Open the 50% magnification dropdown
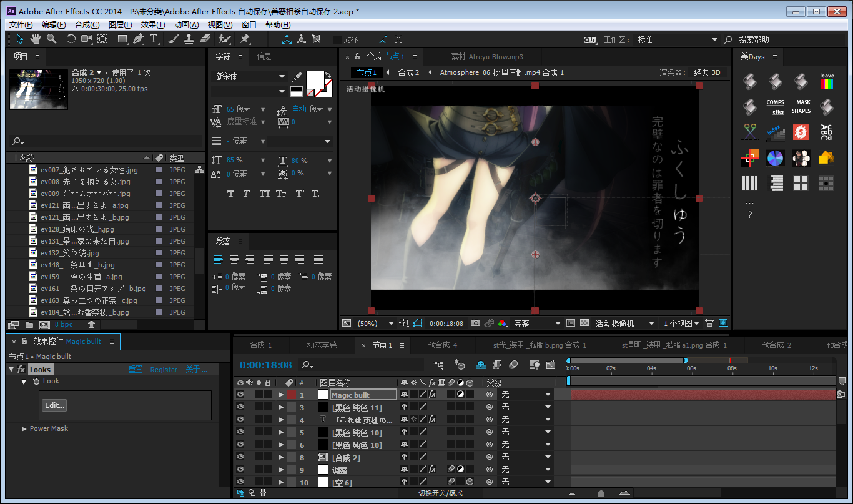Viewport: 853px width, 504px height. tap(375, 324)
